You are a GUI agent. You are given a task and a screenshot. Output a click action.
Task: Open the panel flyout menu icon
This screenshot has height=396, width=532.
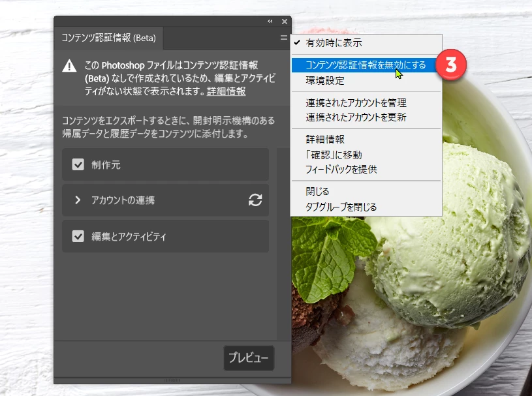point(284,38)
